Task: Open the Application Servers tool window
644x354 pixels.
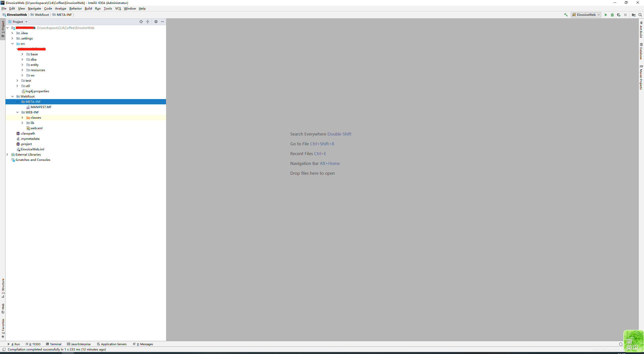Action: (x=112, y=344)
